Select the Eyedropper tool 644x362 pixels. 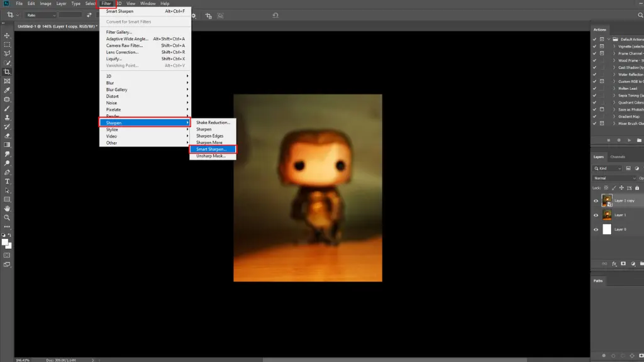7,90
